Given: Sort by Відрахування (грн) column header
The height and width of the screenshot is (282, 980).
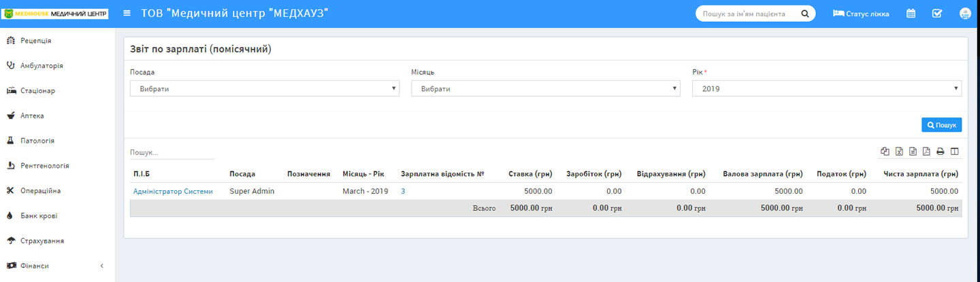Looking at the screenshot, I should tap(671, 174).
